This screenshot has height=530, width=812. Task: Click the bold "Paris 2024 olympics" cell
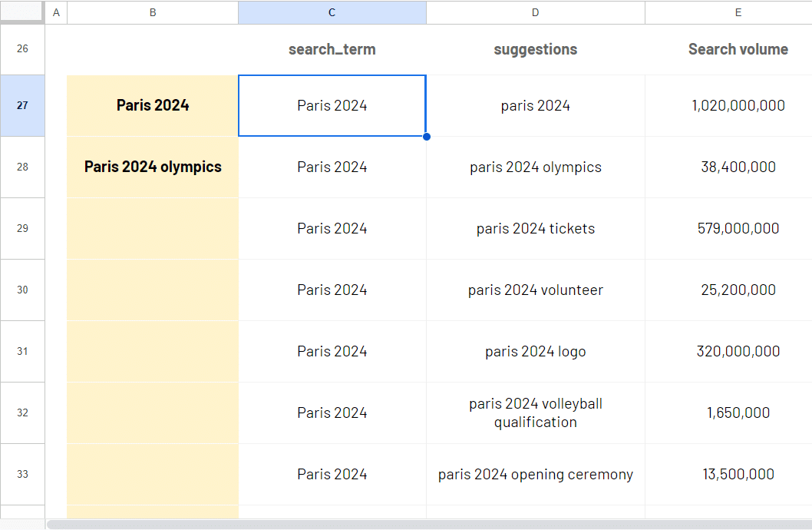click(153, 167)
